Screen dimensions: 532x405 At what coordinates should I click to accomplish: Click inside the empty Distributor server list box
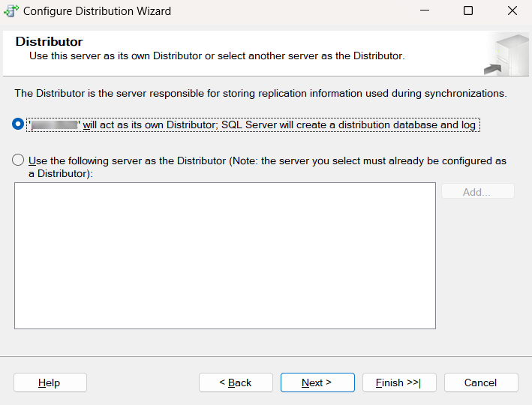coord(224,255)
